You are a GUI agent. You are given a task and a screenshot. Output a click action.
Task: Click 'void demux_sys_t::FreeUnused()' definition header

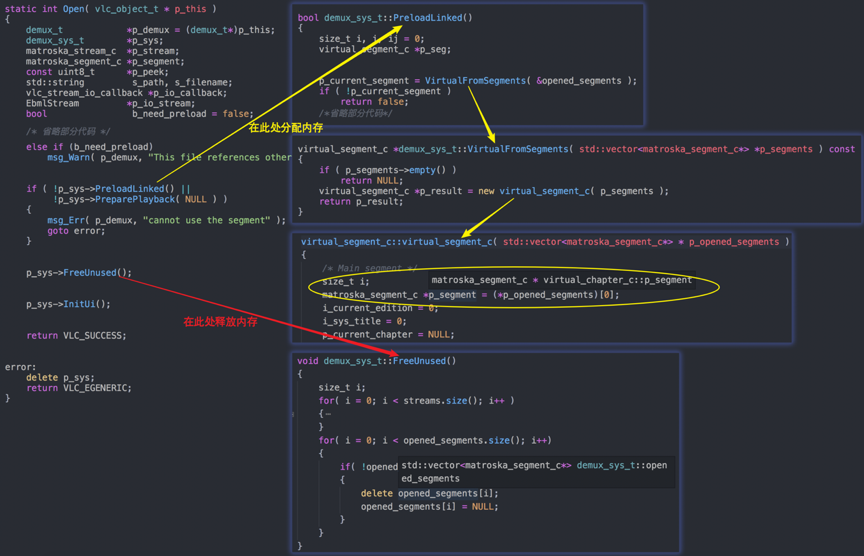click(x=376, y=361)
